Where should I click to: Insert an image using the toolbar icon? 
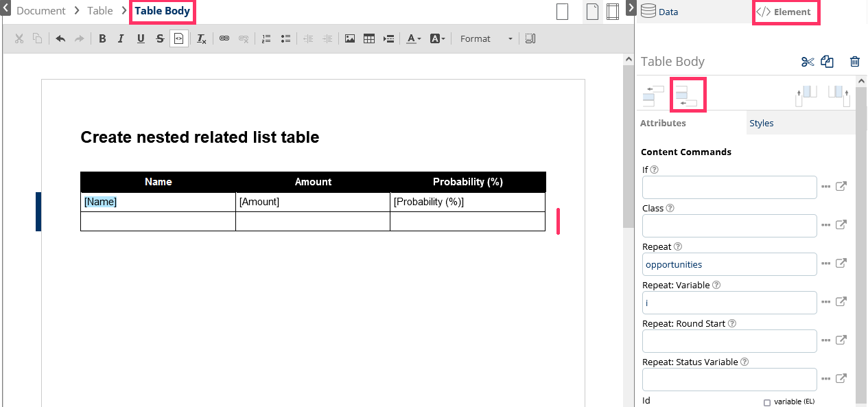[350, 39]
